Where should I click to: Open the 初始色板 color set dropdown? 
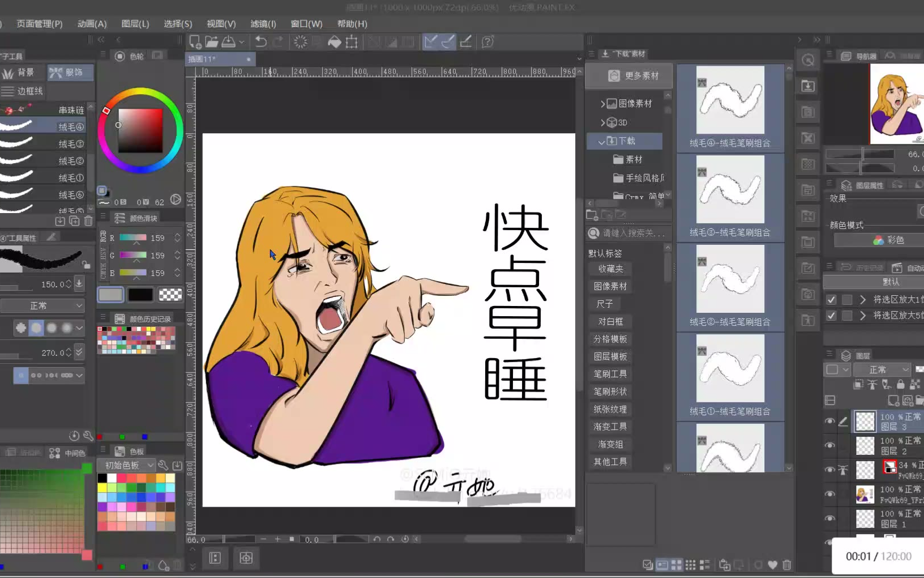(x=127, y=465)
